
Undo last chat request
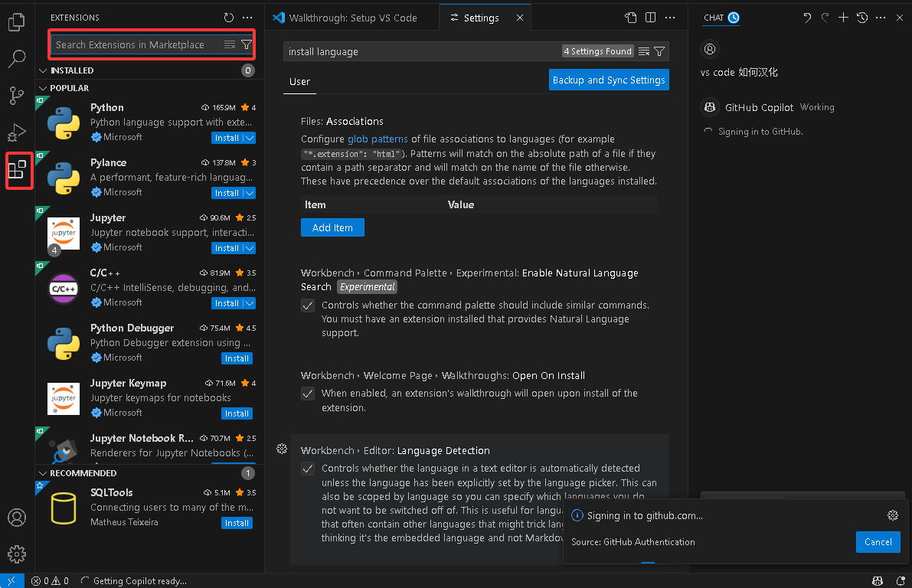coord(807,18)
